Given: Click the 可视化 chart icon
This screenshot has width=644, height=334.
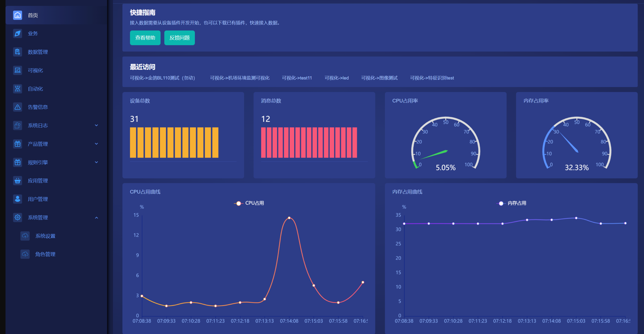Looking at the screenshot, I should [17, 70].
